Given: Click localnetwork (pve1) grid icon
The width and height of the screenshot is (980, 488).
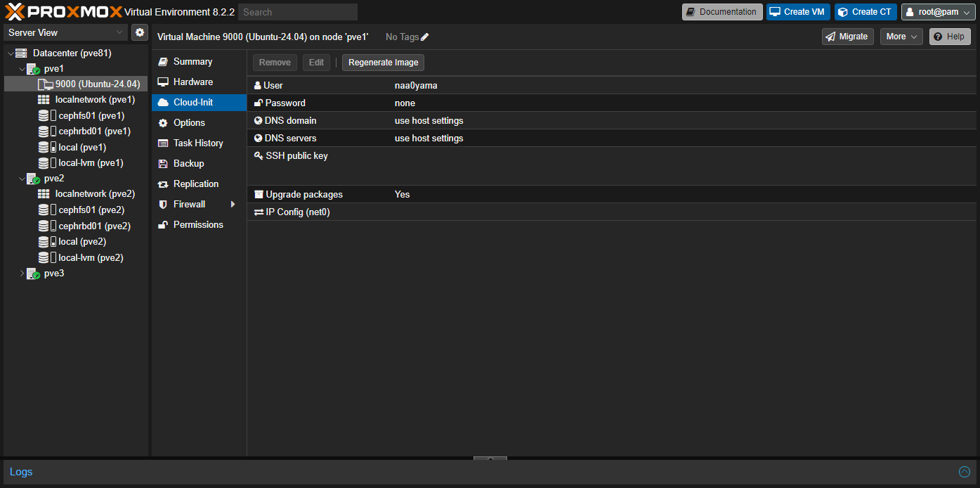Looking at the screenshot, I should click(x=44, y=100).
